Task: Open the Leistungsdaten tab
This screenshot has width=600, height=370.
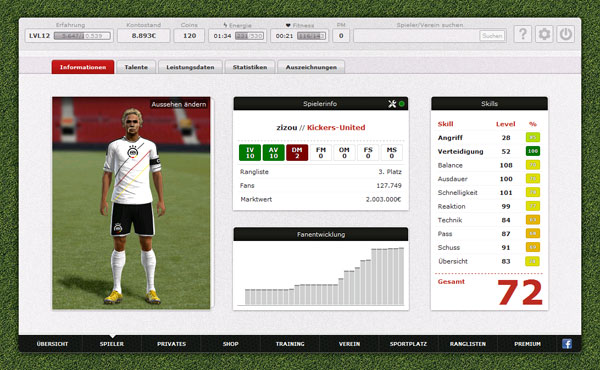Action: pos(190,67)
